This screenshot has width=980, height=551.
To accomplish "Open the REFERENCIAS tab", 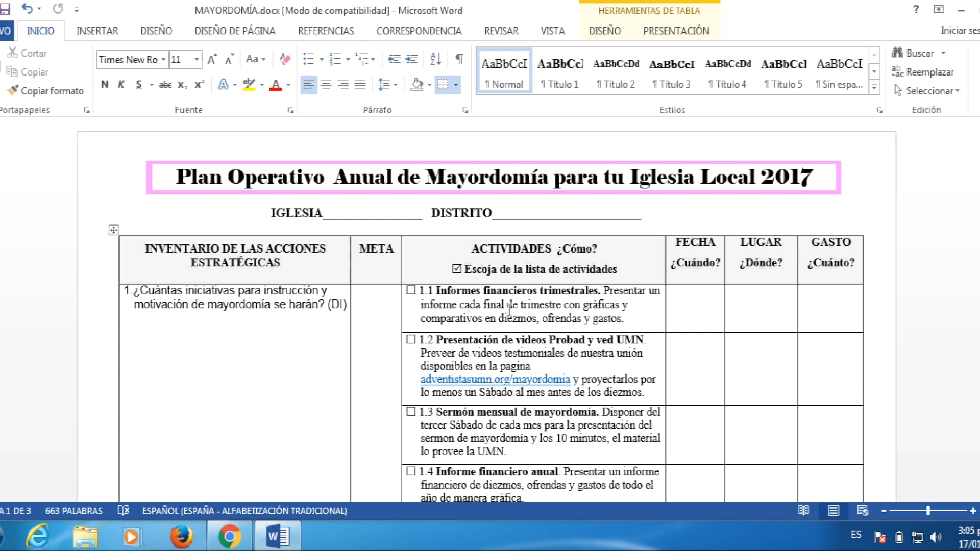I will tap(326, 31).
